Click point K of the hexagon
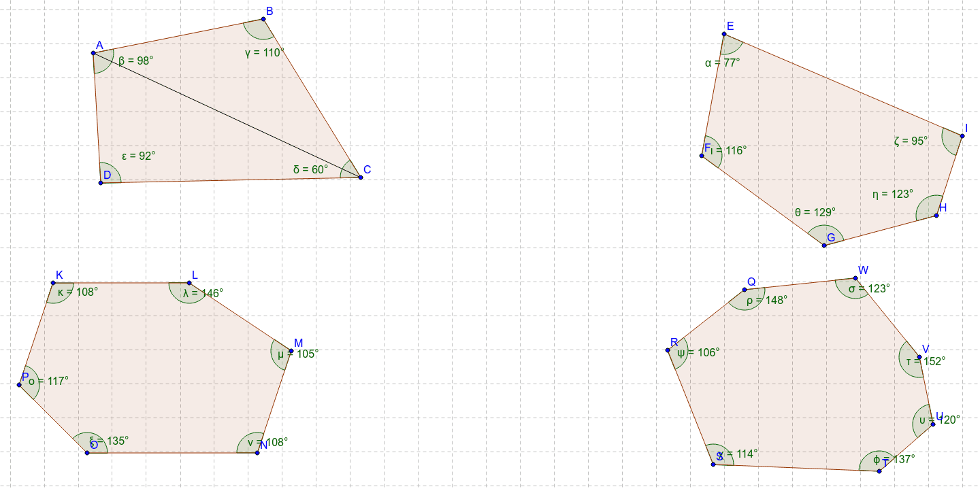Image resolution: width=980 pixels, height=491 pixels. (53, 283)
